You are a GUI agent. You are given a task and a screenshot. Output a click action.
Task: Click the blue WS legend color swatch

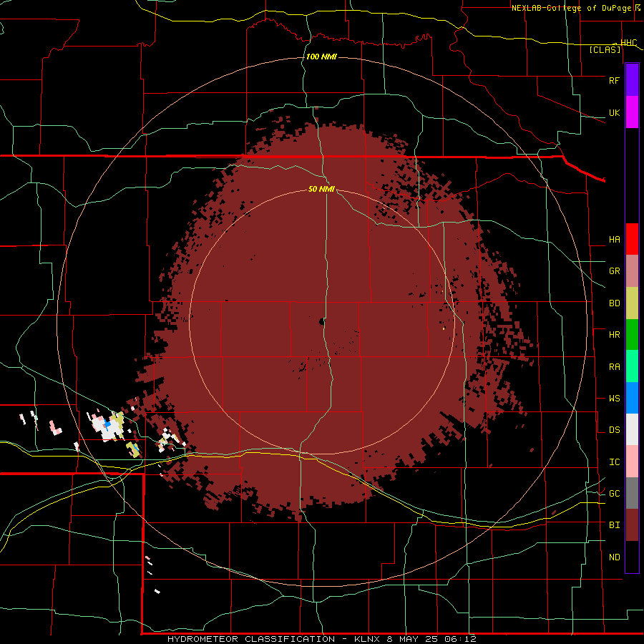pyautogui.click(x=632, y=398)
